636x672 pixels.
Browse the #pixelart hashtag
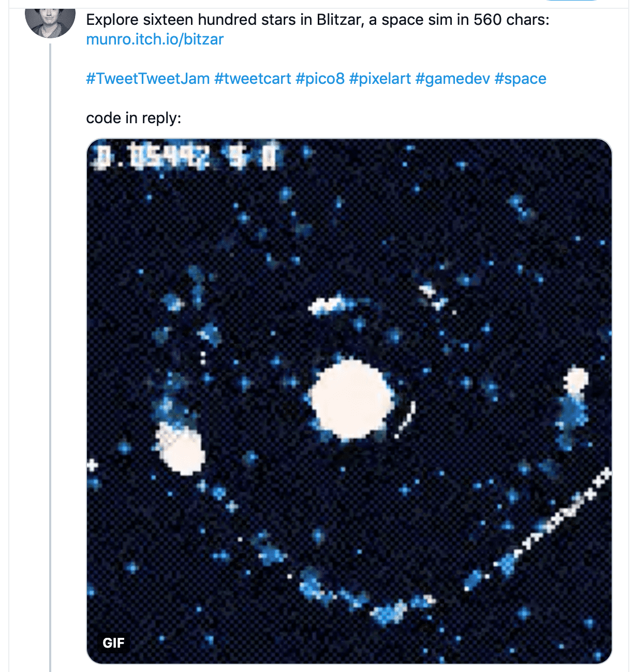tap(380, 79)
